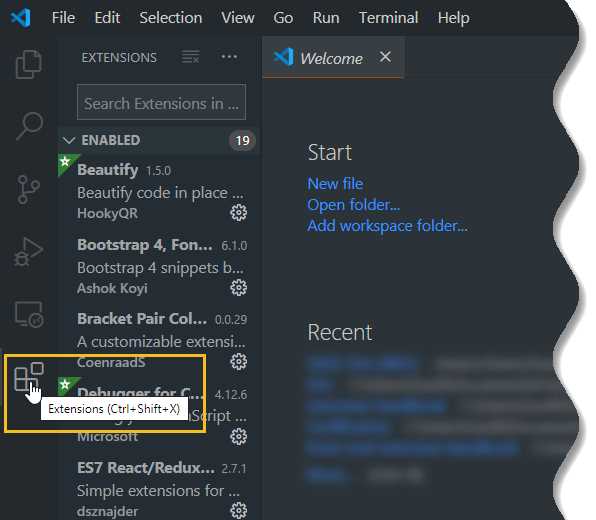Close the Welcome tab
Screen dimensions: 596x520
(385, 57)
